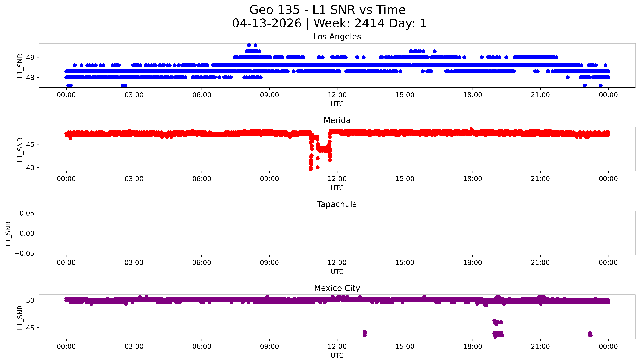Click the 'Tapachula' subplot title
The height and width of the screenshot is (364, 640).
coord(337,204)
